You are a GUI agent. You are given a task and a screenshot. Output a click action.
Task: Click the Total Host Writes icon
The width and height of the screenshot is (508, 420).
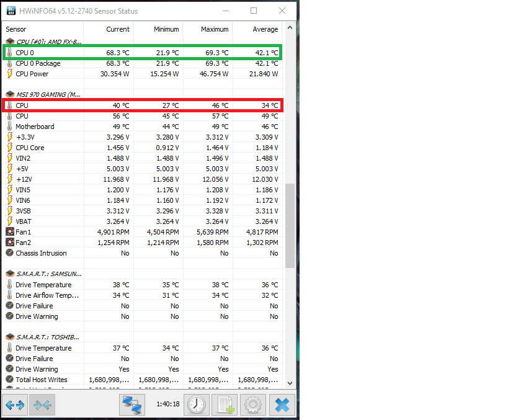10,379
